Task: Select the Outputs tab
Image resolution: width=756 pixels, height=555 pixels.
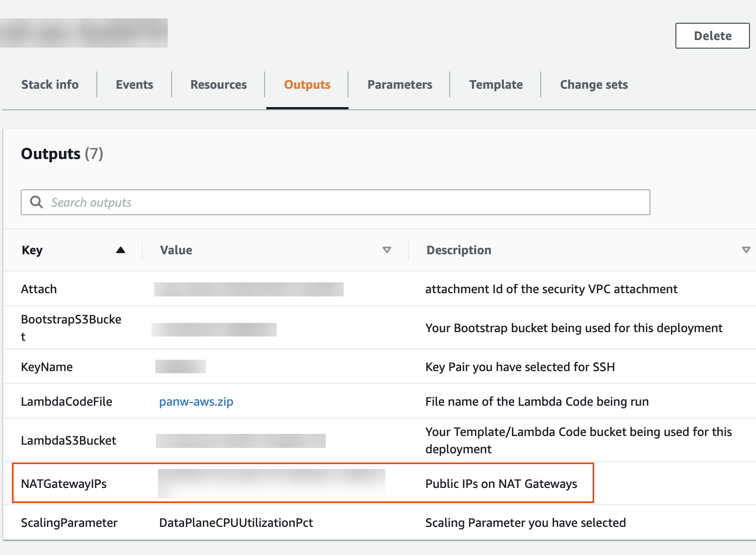Action: coord(307,85)
